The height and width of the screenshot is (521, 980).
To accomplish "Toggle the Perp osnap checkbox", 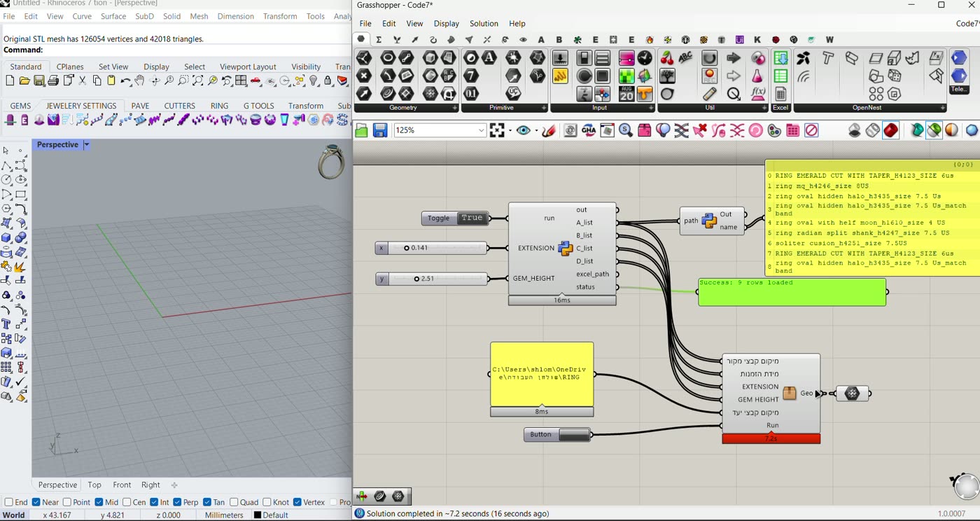I will [x=177, y=502].
